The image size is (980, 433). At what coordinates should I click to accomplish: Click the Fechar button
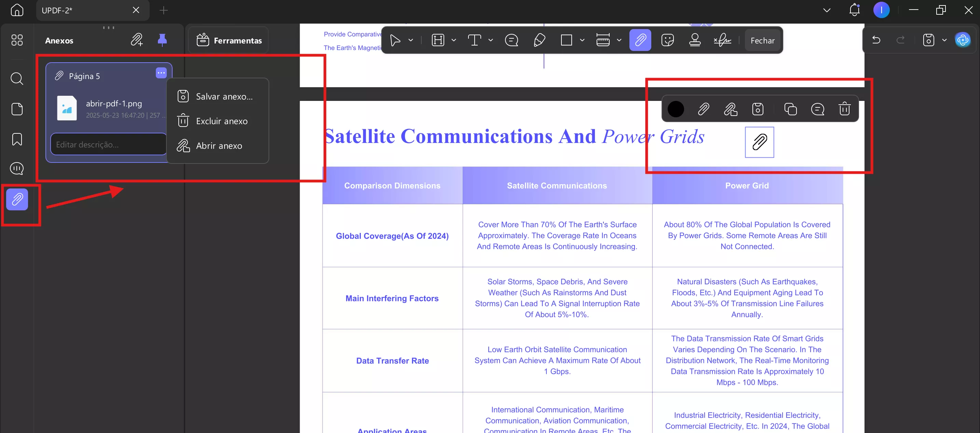pyautogui.click(x=762, y=40)
